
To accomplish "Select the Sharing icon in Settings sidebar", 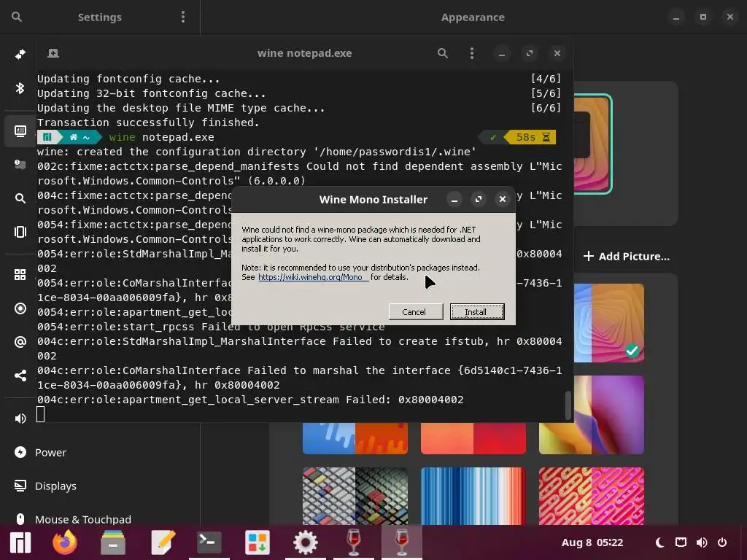I will (20, 376).
